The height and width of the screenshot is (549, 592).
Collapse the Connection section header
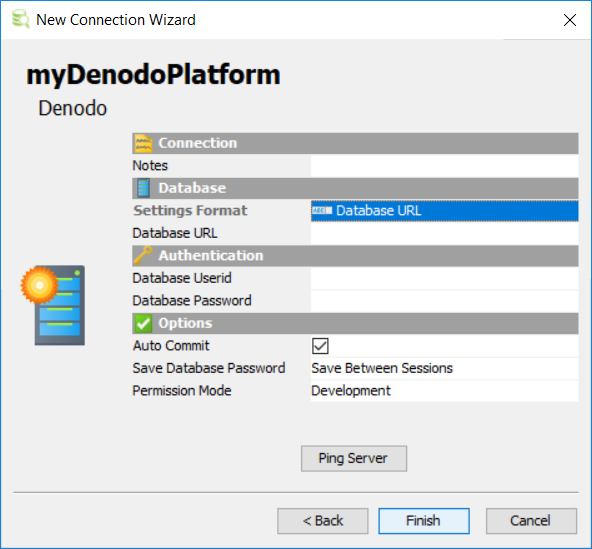[355, 143]
